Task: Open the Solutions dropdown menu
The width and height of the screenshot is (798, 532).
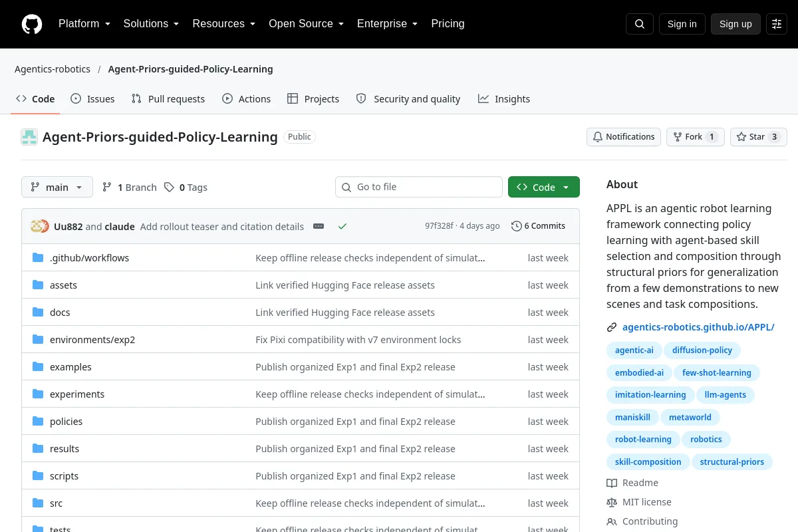Action: (151, 24)
